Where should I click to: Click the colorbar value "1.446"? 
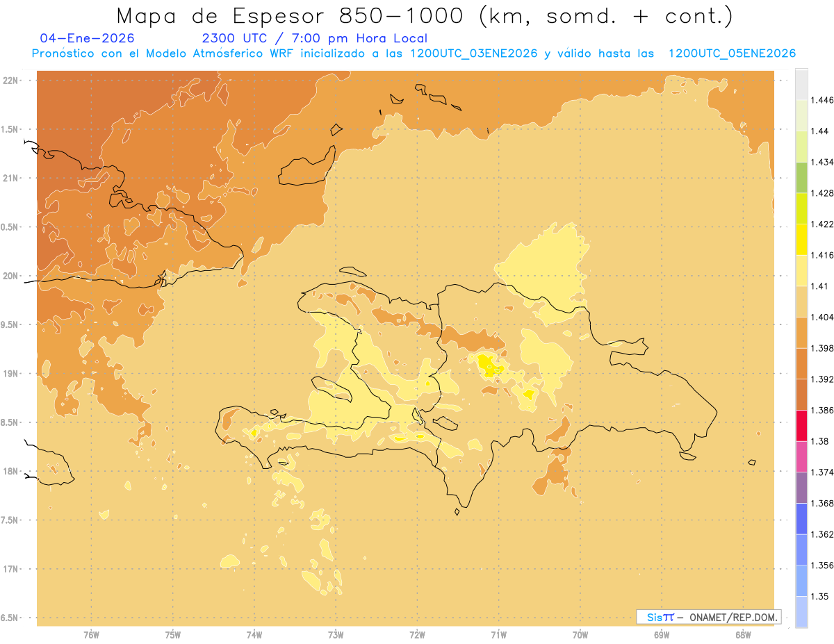822,100
